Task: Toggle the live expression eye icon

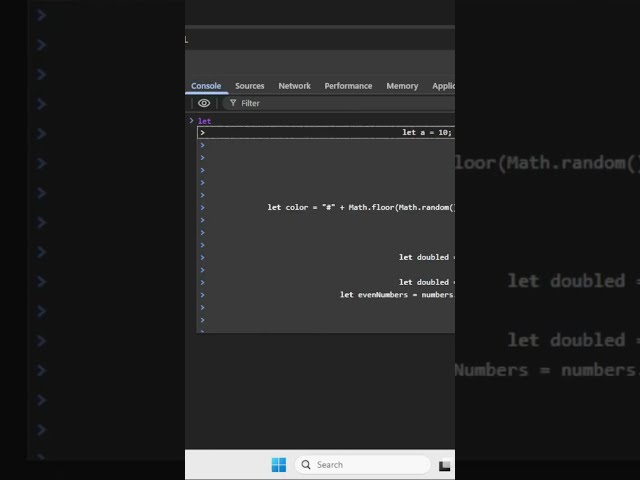Action: pyautogui.click(x=204, y=103)
